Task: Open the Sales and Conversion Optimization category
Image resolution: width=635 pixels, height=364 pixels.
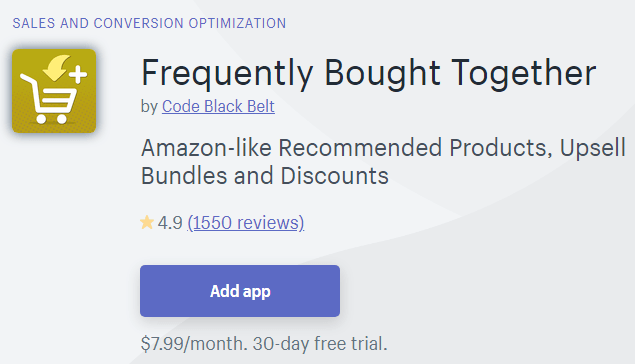Action: point(149,23)
